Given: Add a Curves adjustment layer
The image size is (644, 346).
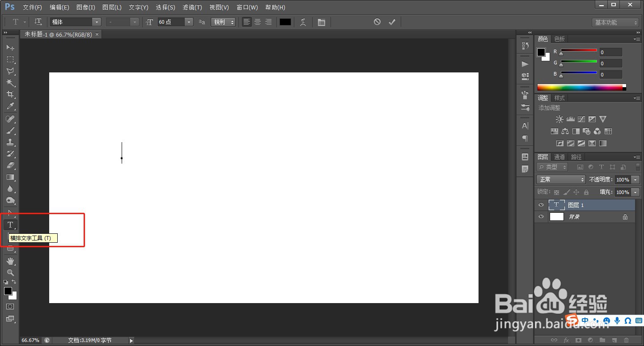Looking at the screenshot, I should click(x=581, y=119).
